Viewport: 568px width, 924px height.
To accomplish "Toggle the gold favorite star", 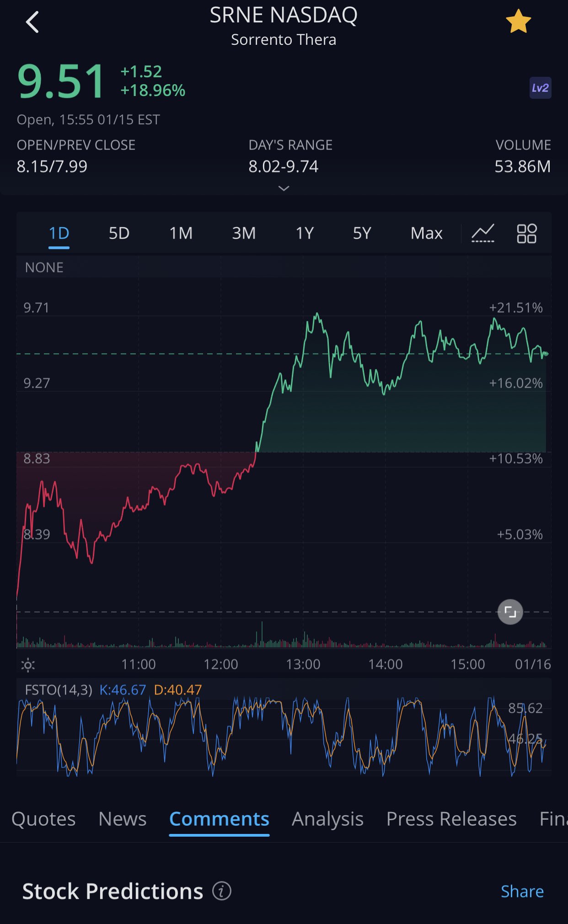I will click(518, 21).
